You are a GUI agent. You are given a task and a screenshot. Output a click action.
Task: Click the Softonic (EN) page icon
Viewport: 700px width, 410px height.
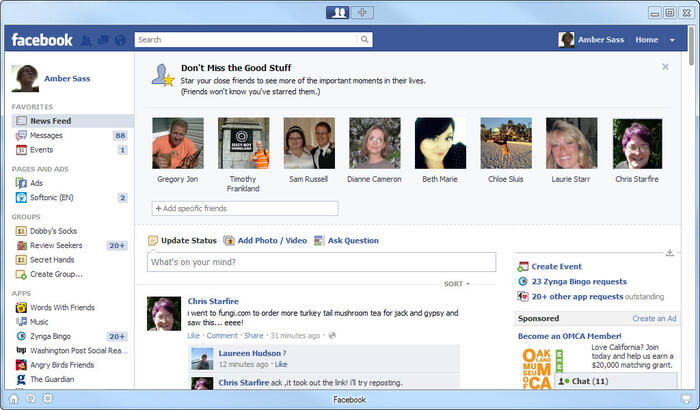tap(21, 197)
